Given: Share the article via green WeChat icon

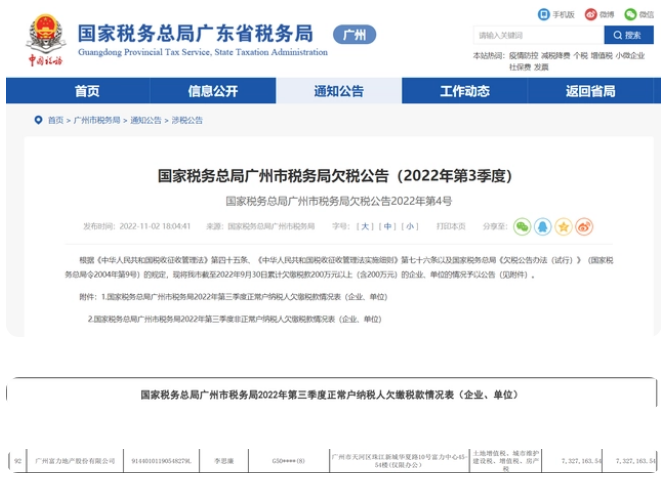Looking at the screenshot, I should [521, 227].
